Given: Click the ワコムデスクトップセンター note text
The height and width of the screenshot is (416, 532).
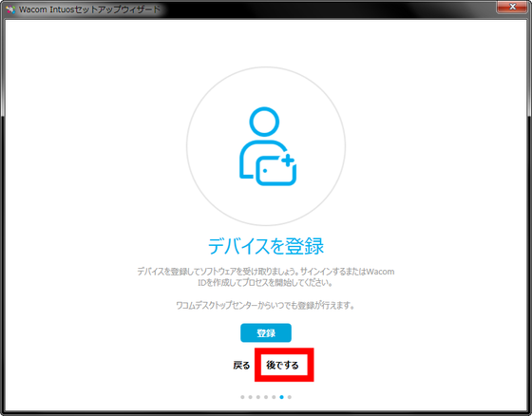Looking at the screenshot, I should (265, 306).
